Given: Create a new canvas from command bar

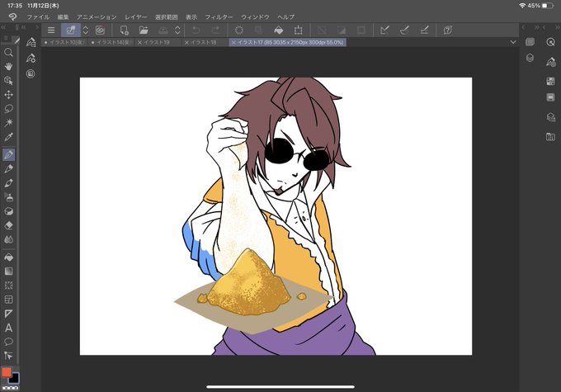Looking at the screenshot, I should coord(124,30).
